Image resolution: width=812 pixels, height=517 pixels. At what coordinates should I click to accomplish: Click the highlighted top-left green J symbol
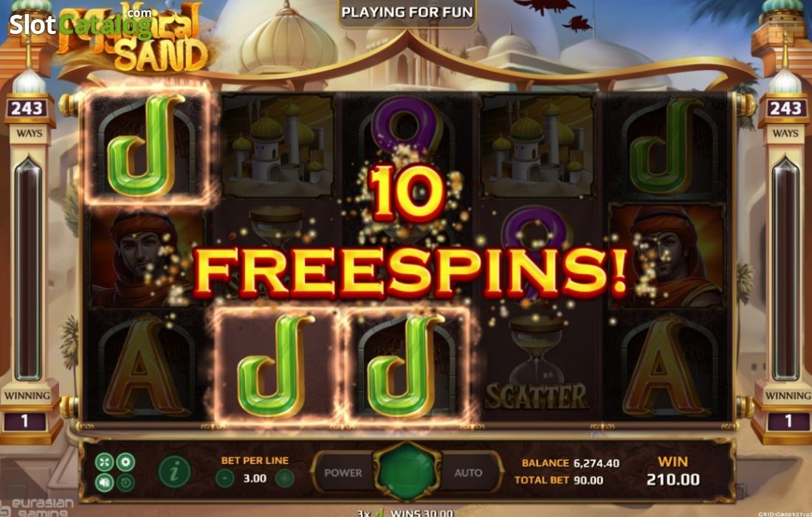[145, 146]
